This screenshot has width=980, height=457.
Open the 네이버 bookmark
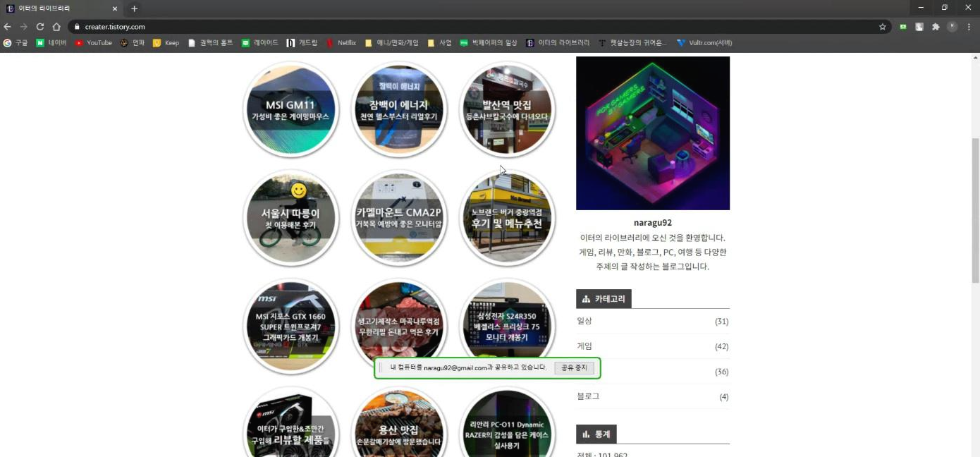51,43
